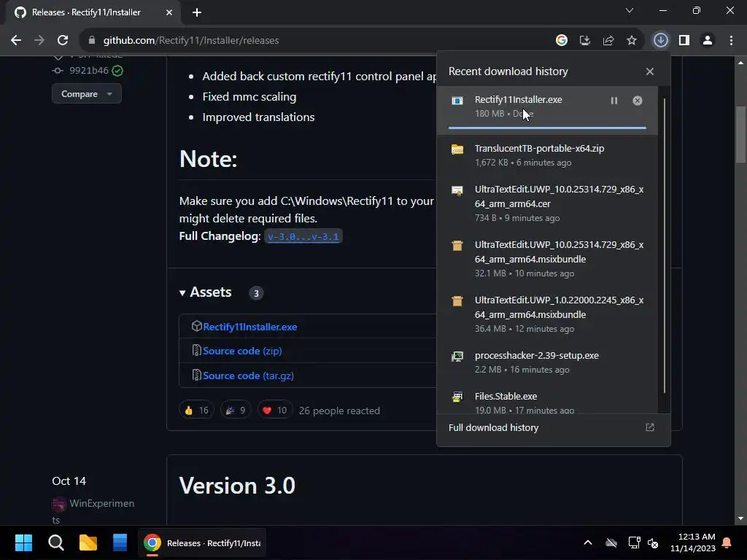Bookmark this page with star icon
The height and width of the screenshot is (560, 747).
[x=631, y=40]
